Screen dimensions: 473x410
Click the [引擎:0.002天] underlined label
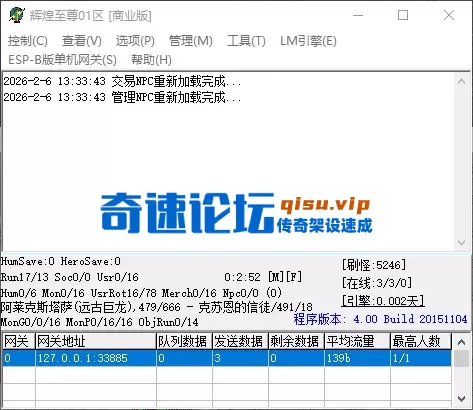point(383,301)
